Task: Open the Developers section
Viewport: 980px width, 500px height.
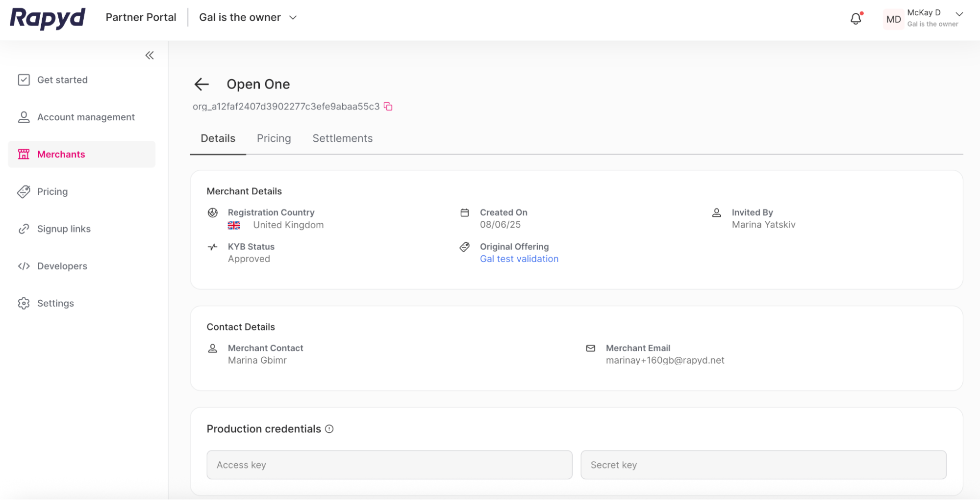Action: [62, 266]
